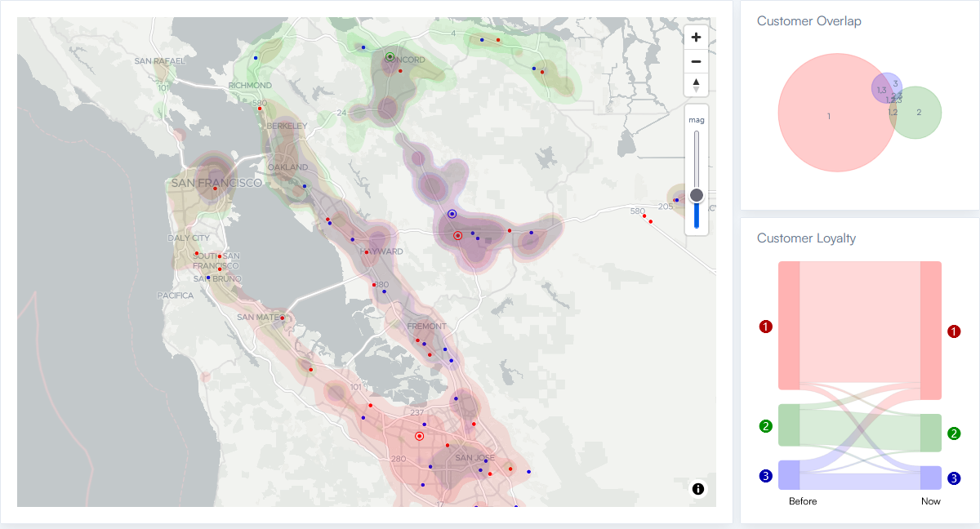Click the mag slider label

[x=697, y=120]
